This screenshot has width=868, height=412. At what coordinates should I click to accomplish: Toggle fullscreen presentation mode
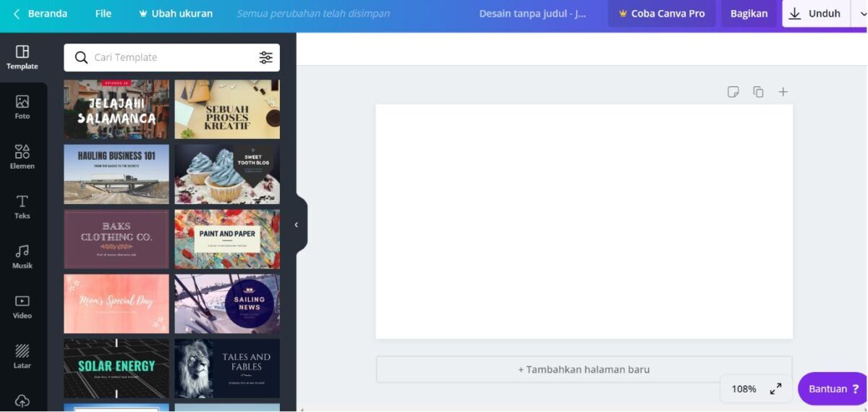775,389
